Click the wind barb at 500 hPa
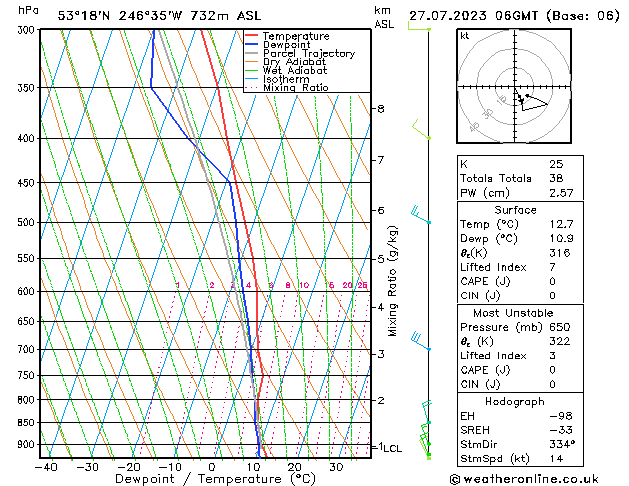 (420, 214)
